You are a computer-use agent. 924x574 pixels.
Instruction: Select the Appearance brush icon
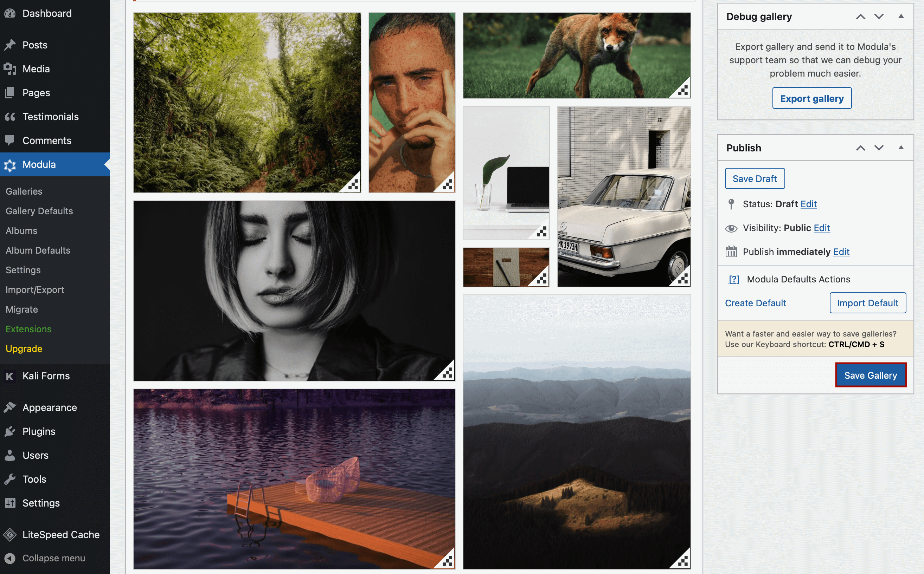click(10, 407)
